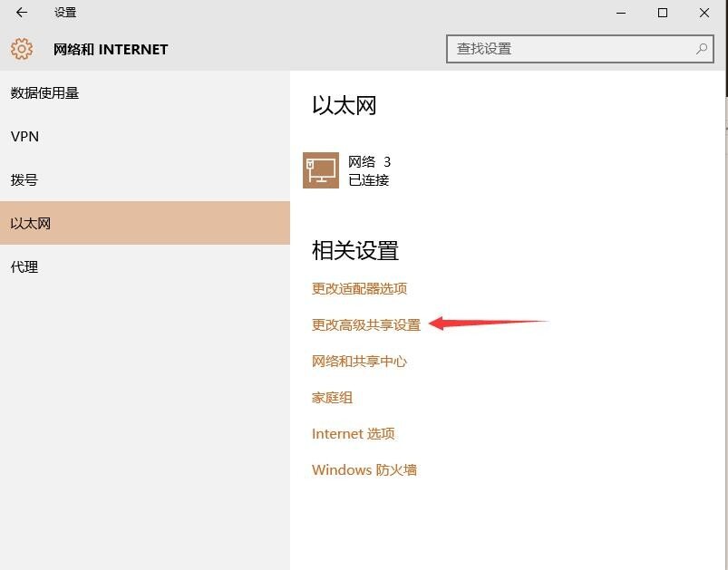Select 拨号 in the sidebar
The width and height of the screenshot is (728, 570).
click(145, 179)
